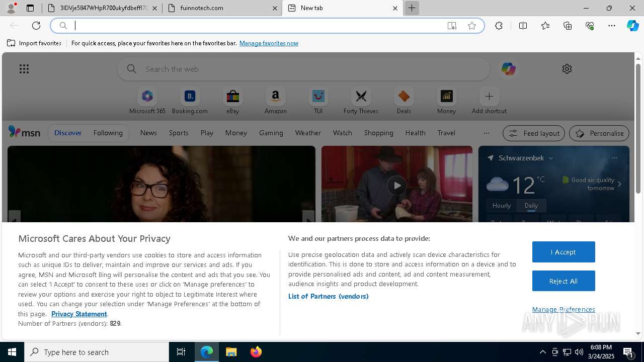The width and height of the screenshot is (644, 362).
Task: Open weather card options ellipsis
Action: [614, 158]
